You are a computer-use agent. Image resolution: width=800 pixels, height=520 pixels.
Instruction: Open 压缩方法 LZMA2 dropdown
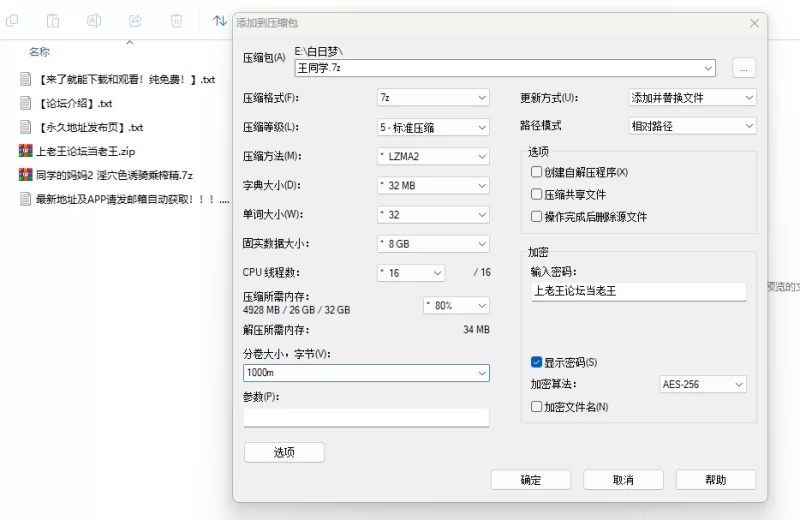(433, 156)
